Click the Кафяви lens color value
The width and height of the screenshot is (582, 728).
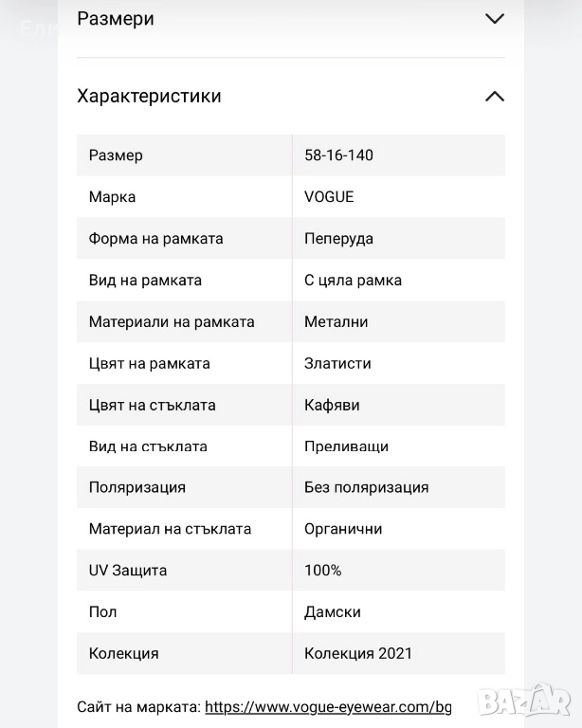click(332, 406)
